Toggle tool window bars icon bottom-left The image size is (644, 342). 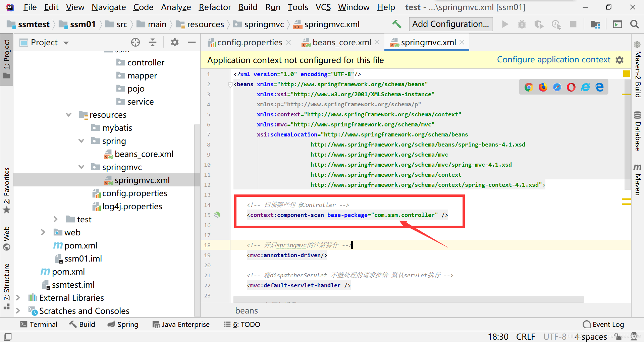(x=7, y=336)
